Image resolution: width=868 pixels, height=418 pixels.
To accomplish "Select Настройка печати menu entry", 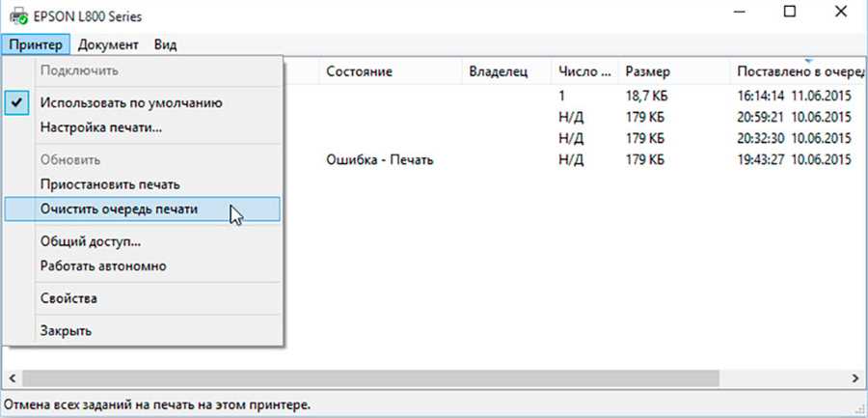I will pos(100,126).
